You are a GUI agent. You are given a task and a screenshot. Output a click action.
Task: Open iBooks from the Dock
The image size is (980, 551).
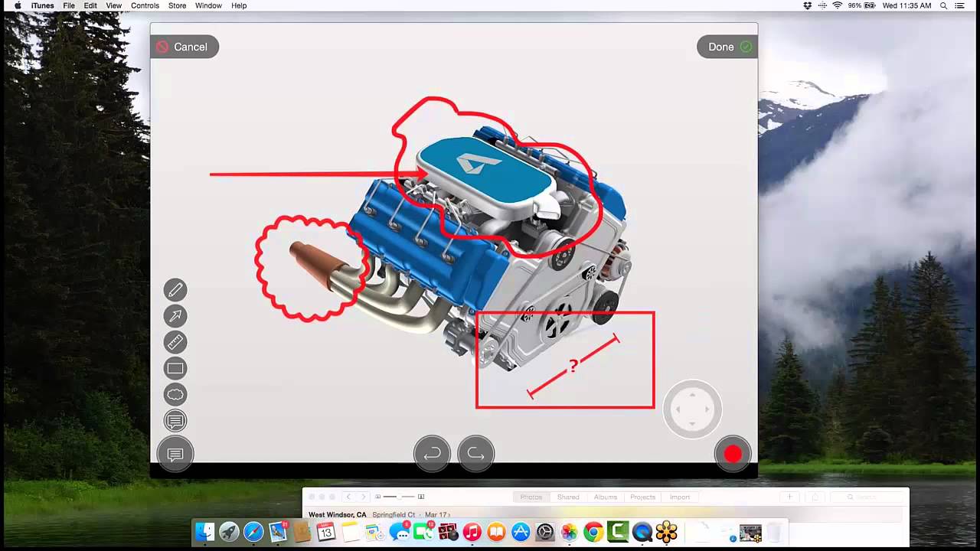click(x=496, y=532)
